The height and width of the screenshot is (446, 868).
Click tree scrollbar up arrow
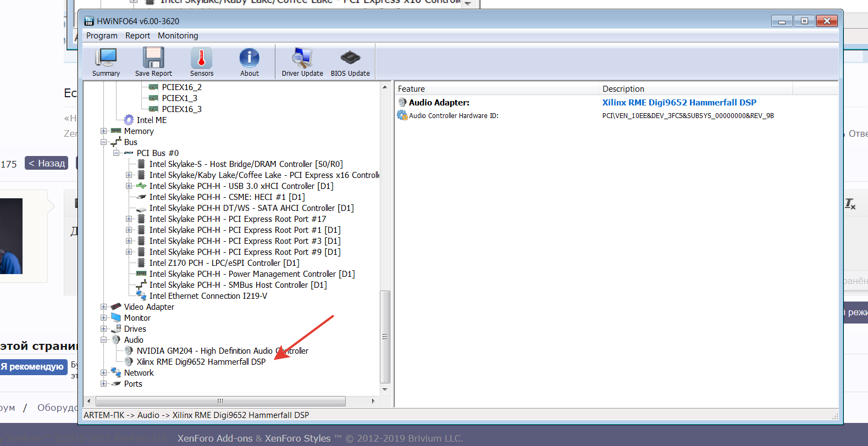click(385, 87)
